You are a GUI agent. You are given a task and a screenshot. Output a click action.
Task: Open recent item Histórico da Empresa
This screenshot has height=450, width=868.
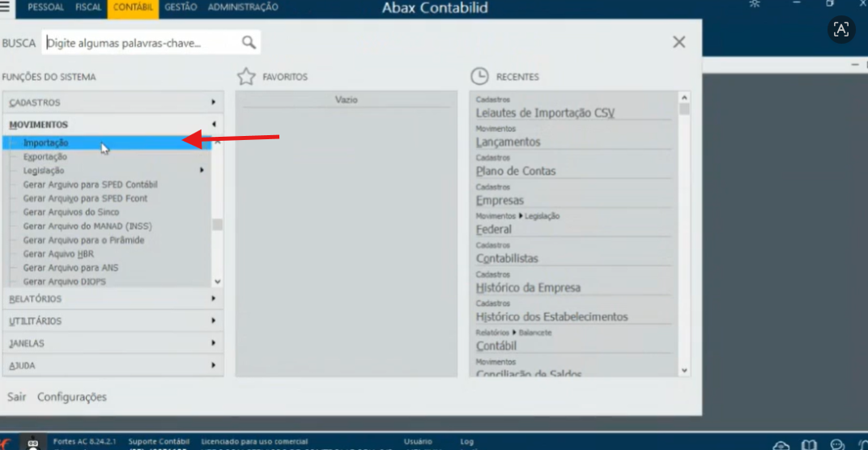[x=528, y=288]
